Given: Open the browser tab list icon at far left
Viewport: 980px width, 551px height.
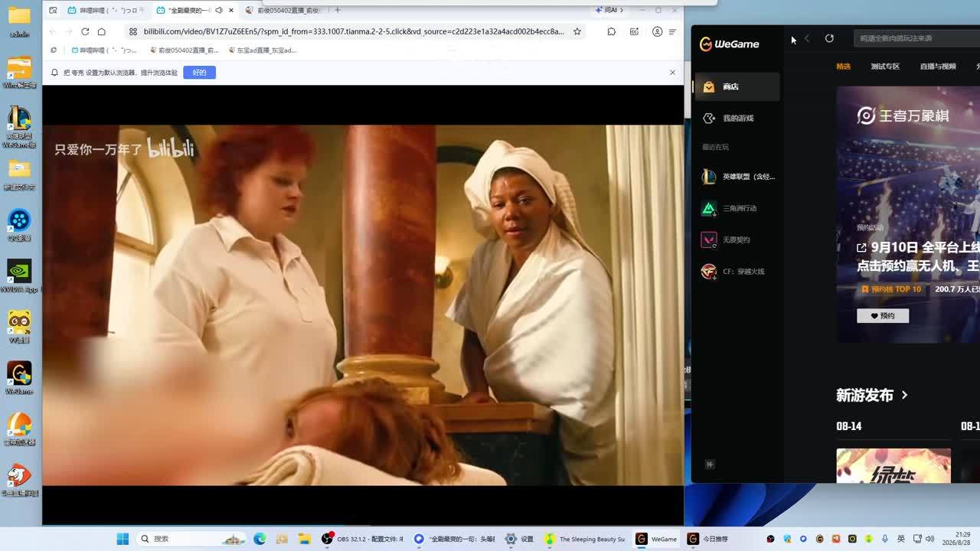Looking at the screenshot, I should [53, 10].
